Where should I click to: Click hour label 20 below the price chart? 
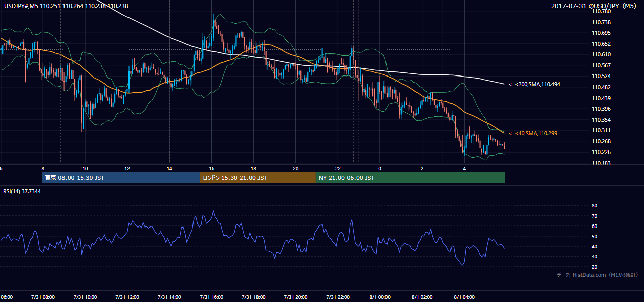pos(296,168)
